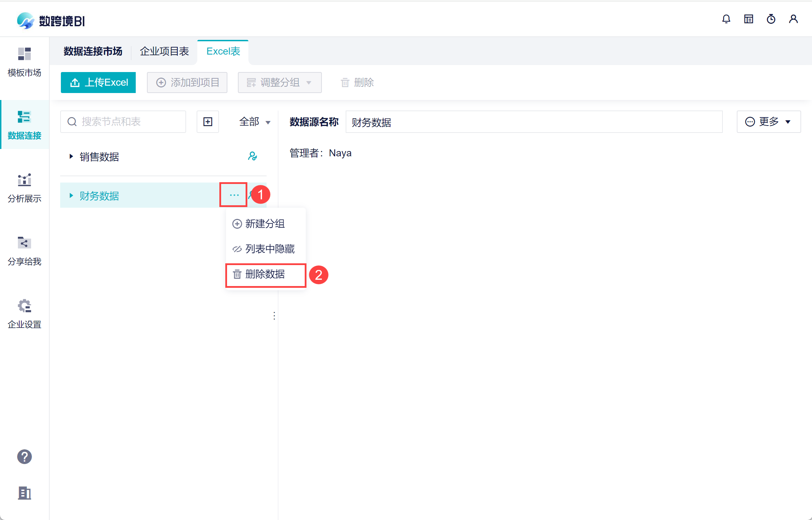Click the 上传Excel button
The height and width of the screenshot is (520, 812).
click(98, 83)
